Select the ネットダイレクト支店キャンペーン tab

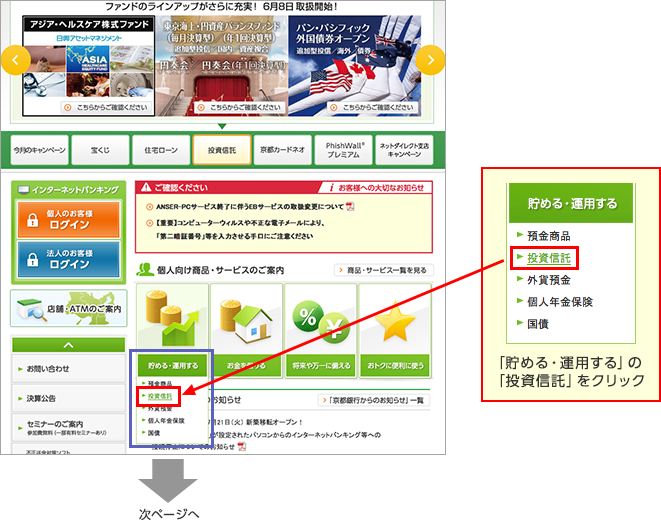pyautogui.click(x=404, y=150)
